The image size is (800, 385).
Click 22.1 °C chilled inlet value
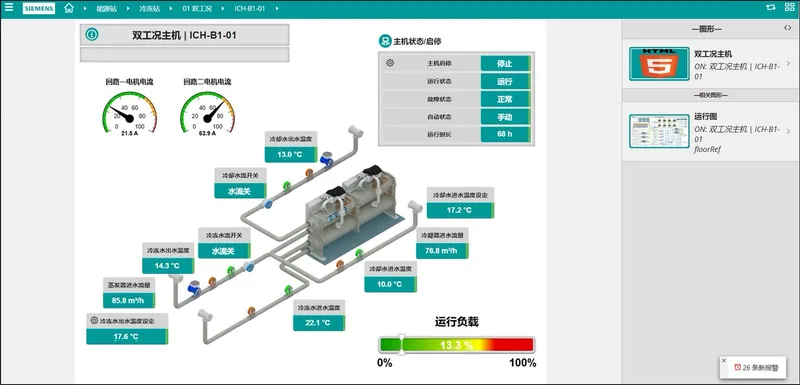319,323
